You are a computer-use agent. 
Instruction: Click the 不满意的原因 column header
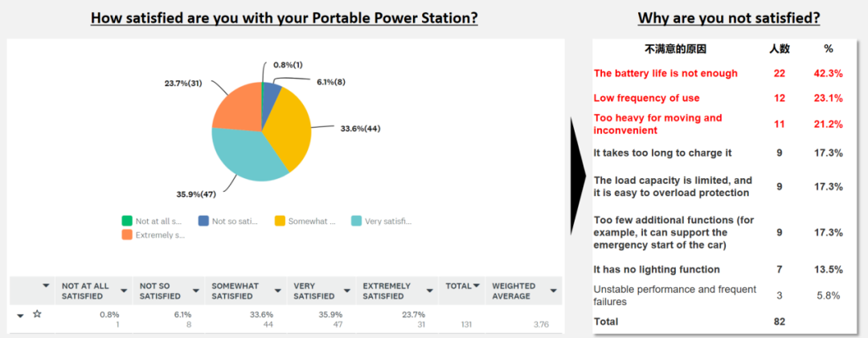coord(675,49)
